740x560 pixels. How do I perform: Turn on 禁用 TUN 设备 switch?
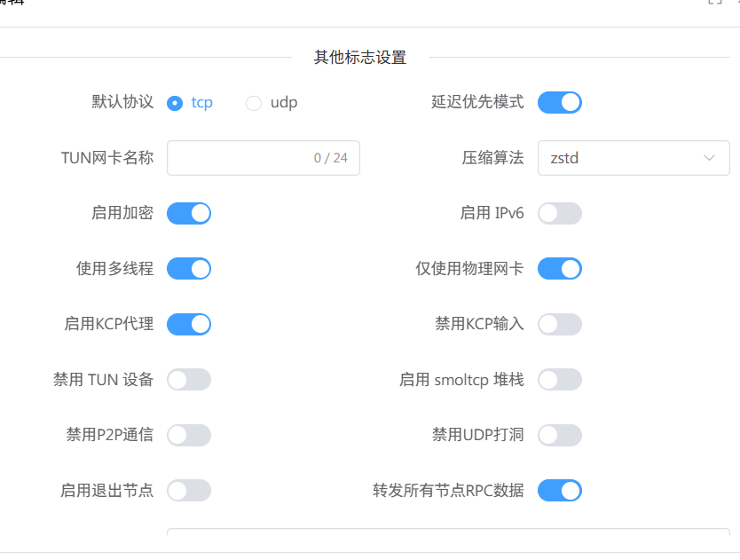189,380
